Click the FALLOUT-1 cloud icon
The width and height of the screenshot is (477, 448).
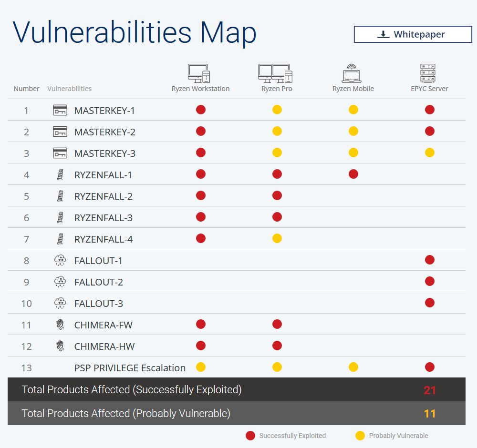60,261
